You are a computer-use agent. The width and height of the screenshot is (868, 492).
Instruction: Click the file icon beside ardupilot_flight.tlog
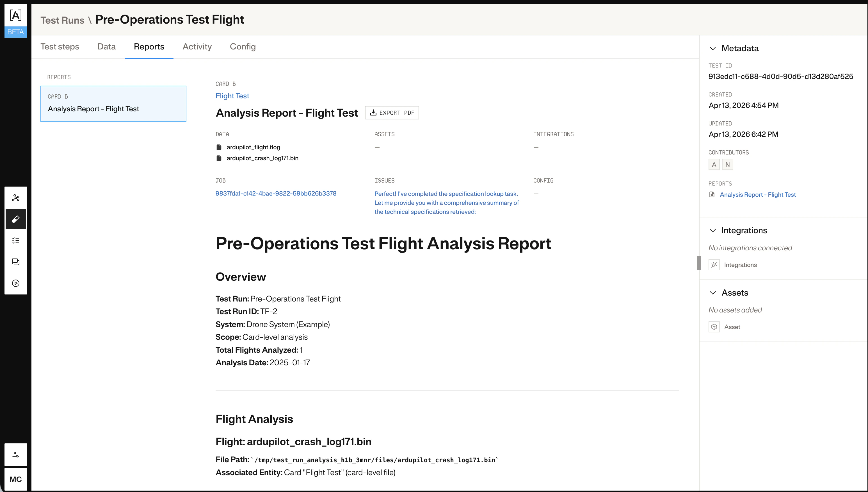pos(219,147)
